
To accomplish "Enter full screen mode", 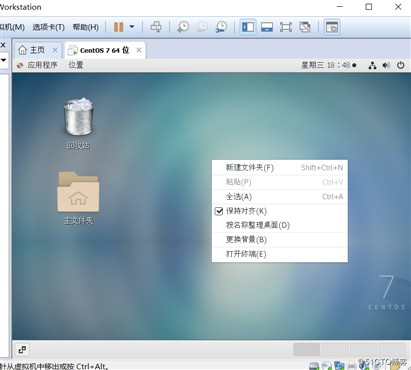I will pyautogui.click(x=286, y=27).
